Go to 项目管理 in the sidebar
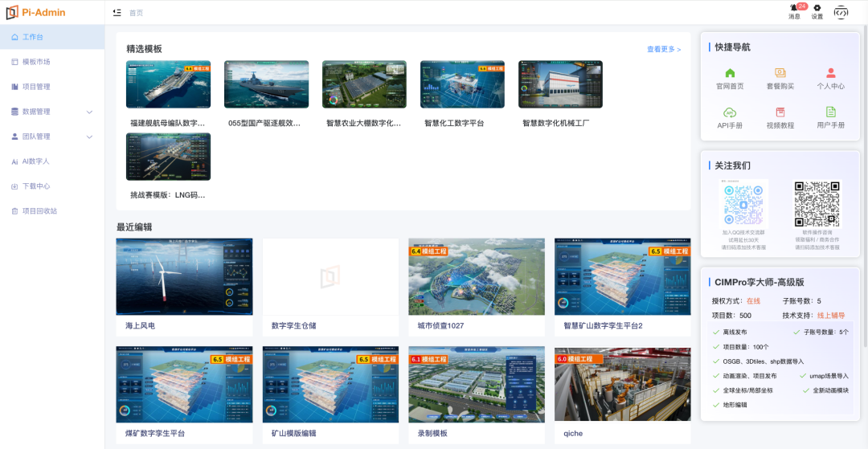868x449 pixels. (x=52, y=87)
